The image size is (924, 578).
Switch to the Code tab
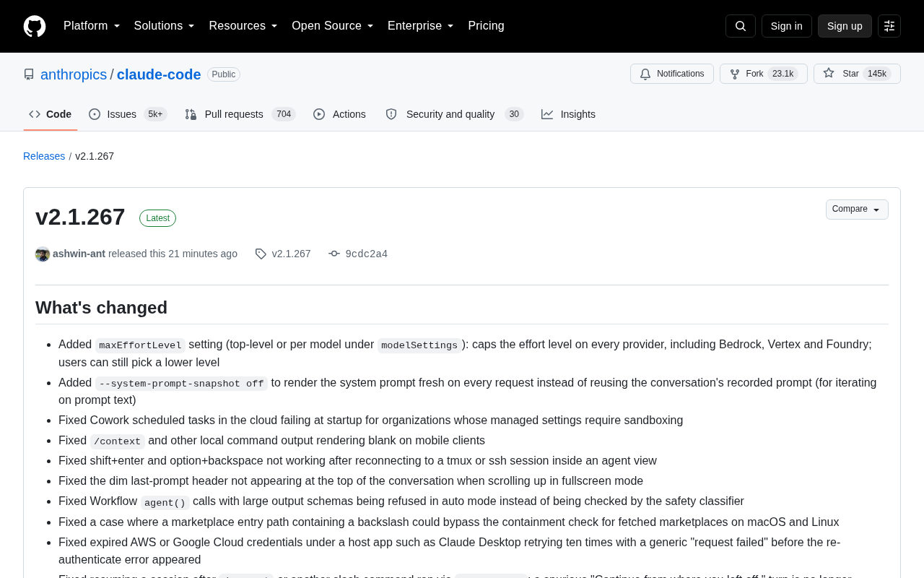point(51,114)
